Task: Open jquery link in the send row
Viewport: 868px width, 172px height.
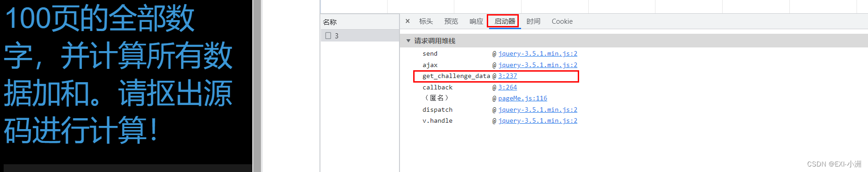Action: click(538, 53)
